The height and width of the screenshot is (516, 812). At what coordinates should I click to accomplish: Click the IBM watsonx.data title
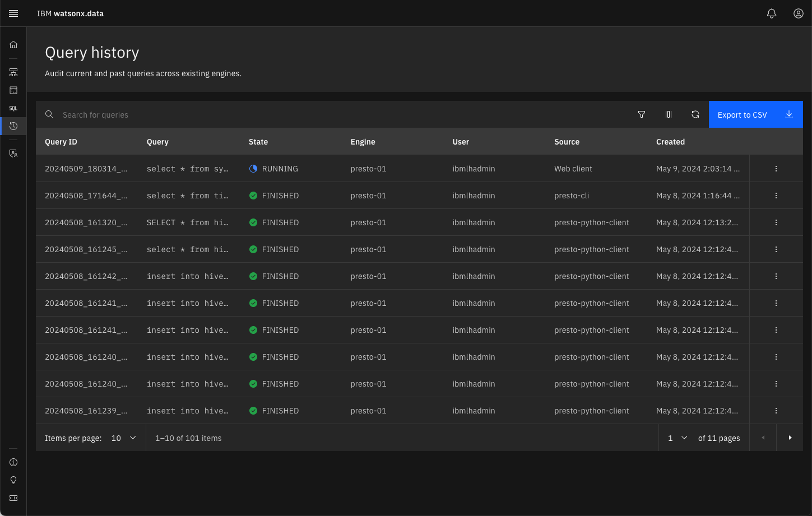(x=70, y=13)
